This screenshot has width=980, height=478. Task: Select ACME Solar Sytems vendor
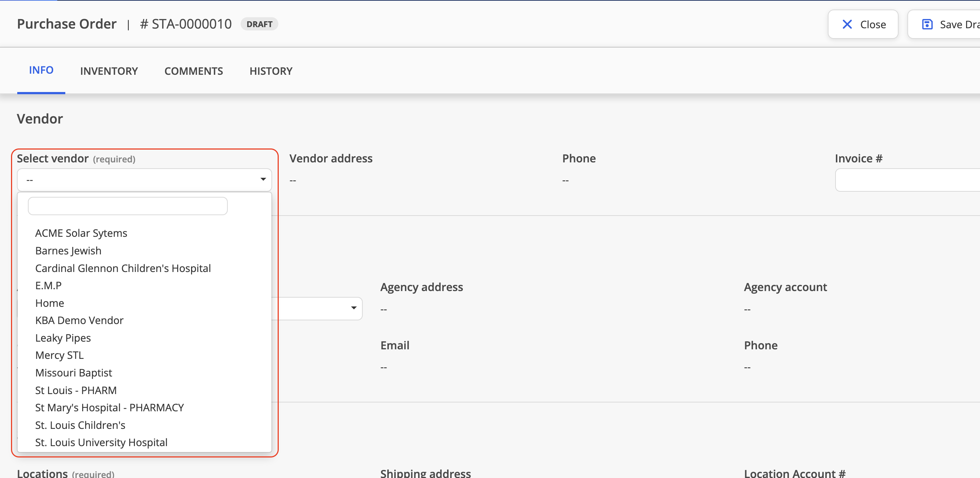pyautogui.click(x=81, y=233)
